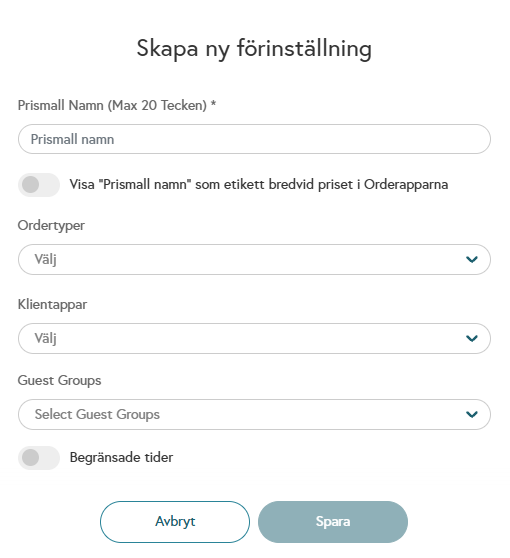Open the Klientappar Välj dropdown

254,338
